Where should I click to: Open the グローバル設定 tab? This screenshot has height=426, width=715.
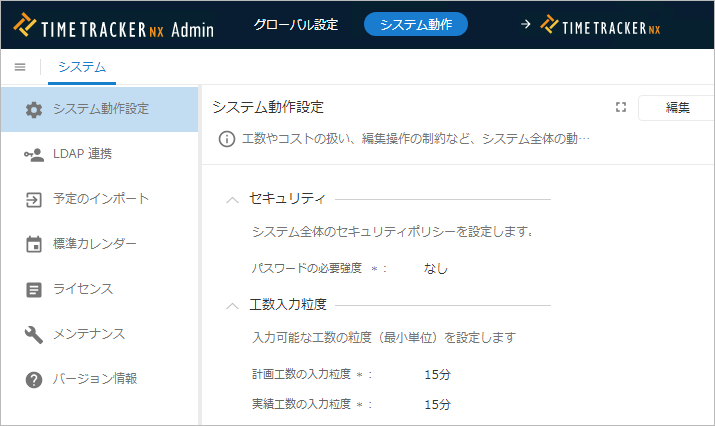295,24
